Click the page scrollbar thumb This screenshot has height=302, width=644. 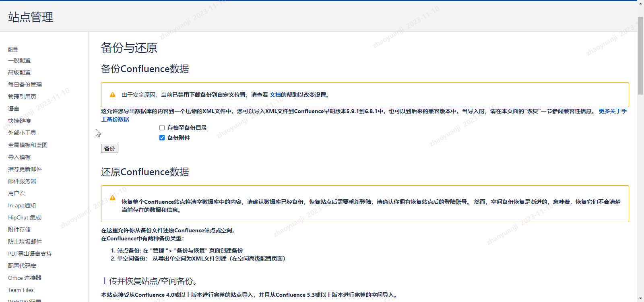[x=640, y=56]
